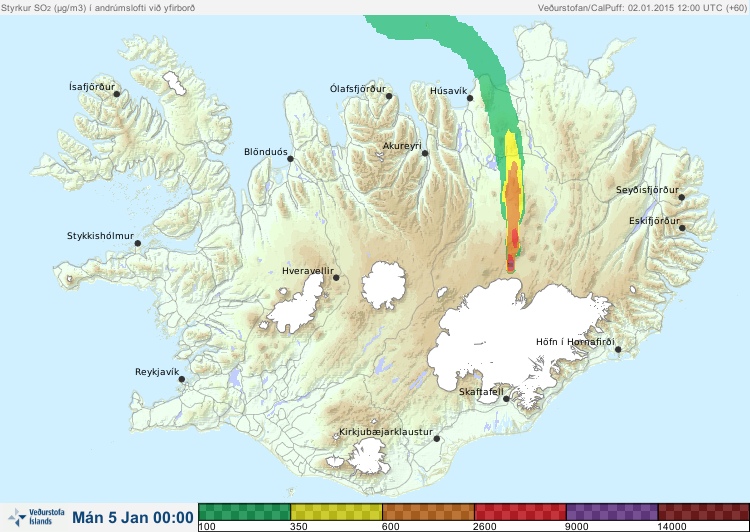Screen dimensions: 750x532
Task: Click the Höfn í Hornafirði label
Action: (x=575, y=342)
